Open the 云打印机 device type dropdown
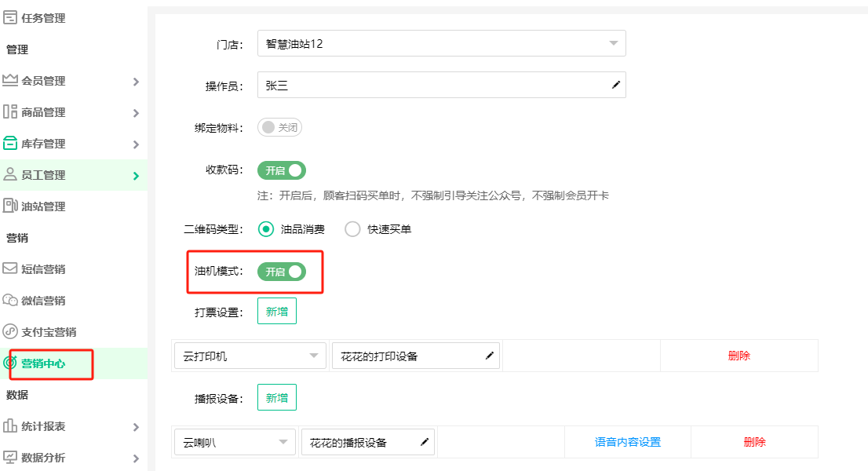 (250, 356)
